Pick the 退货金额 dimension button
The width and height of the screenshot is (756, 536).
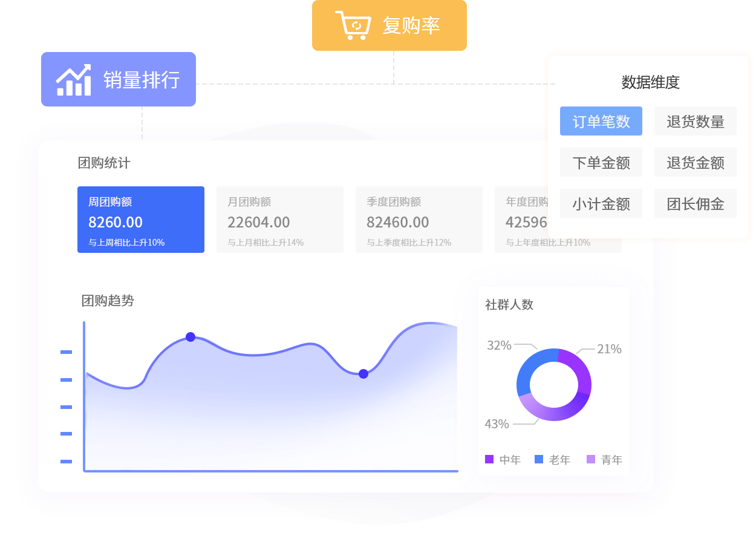tap(695, 162)
